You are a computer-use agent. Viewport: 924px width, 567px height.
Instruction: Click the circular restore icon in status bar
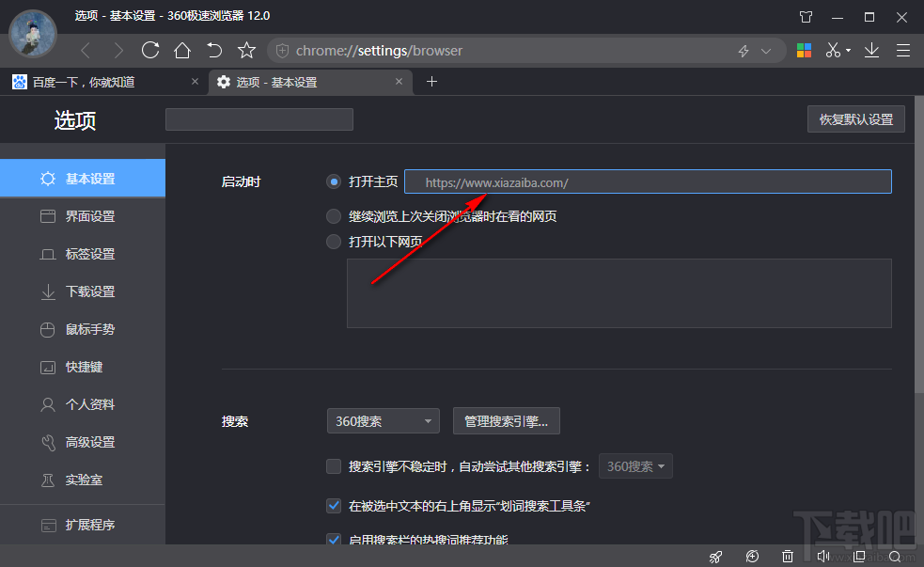752,556
